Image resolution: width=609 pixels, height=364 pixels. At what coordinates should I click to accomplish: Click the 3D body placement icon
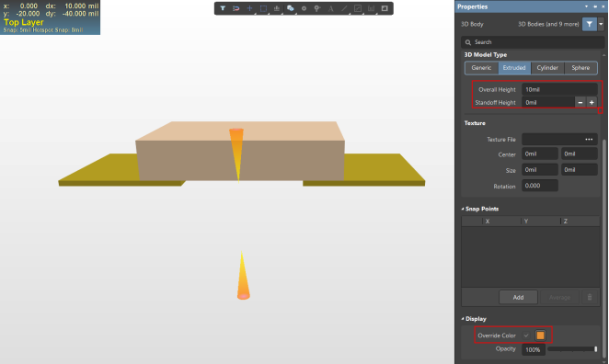[290, 8]
